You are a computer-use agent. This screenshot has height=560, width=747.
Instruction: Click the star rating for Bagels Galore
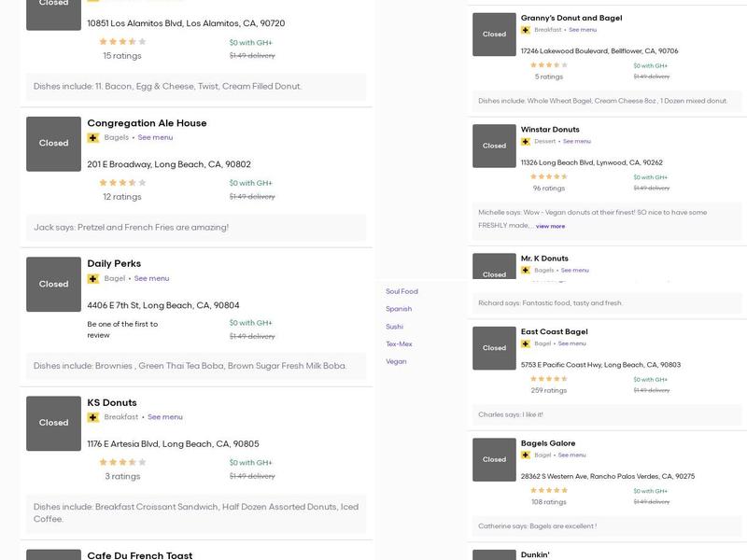point(549,490)
